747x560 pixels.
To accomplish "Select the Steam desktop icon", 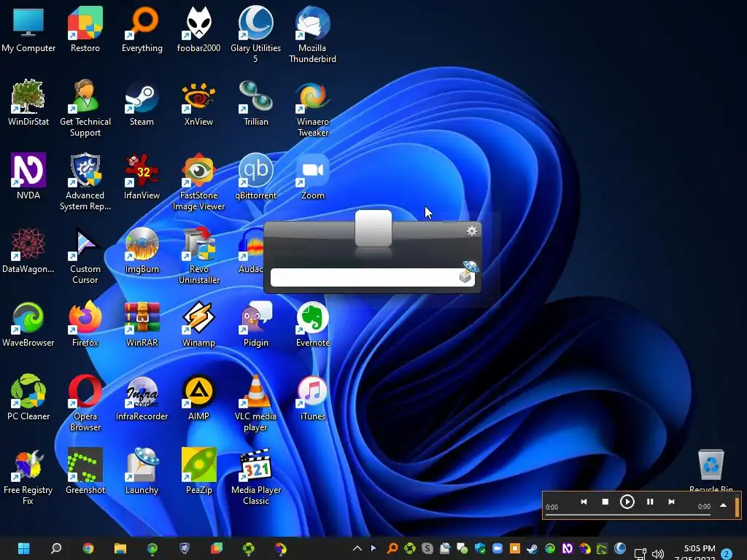I will [x=142, y=103].
